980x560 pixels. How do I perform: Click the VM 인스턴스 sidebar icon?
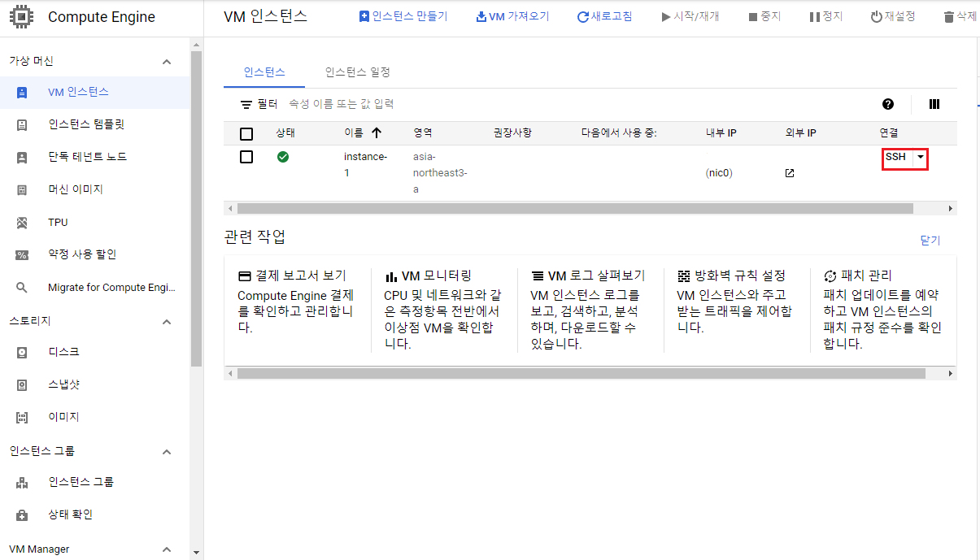click(x=22, y=93)
